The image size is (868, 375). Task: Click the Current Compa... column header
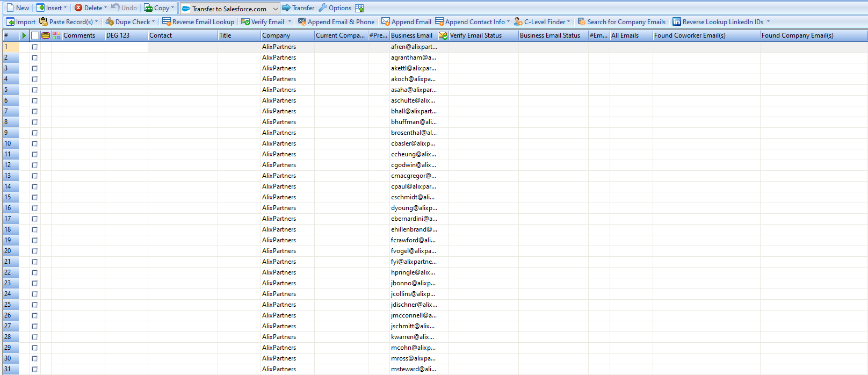tap(341, 35)
